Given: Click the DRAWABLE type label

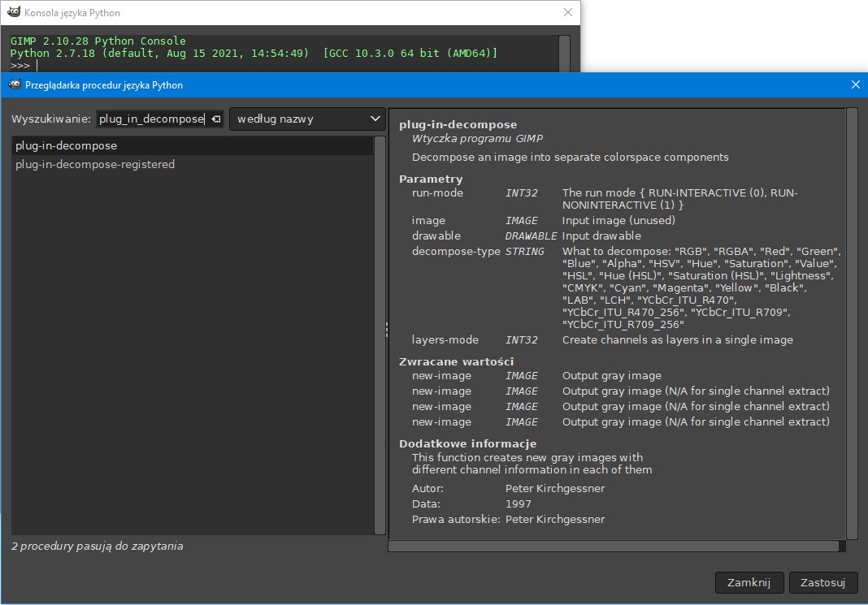Looking at the screenshot, I should tap(531, 236).
